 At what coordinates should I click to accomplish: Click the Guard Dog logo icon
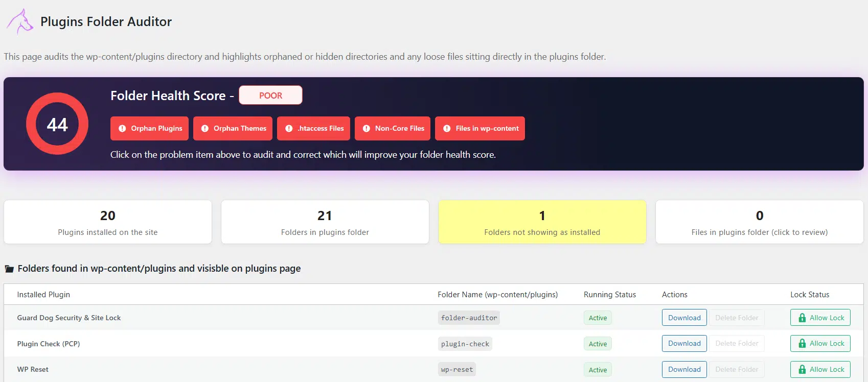pyautogui.click(x=19, y=21)
